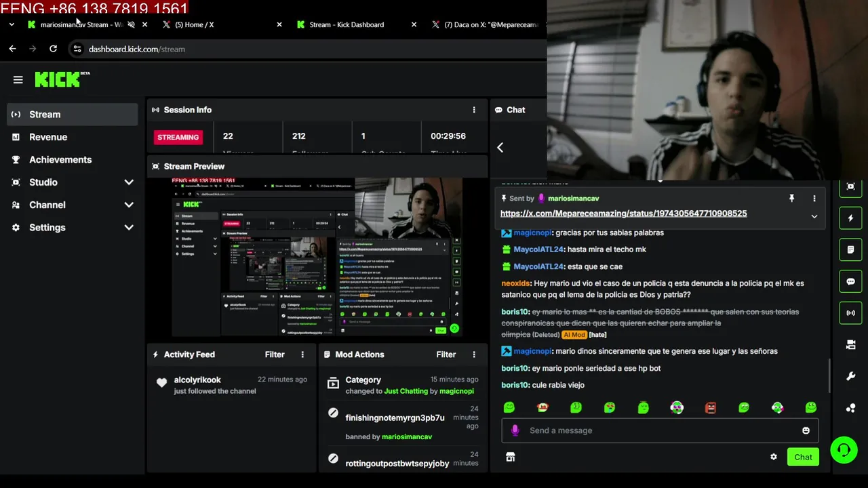Click the finishingnotemyrgn3pb7u banned user entry
This screenshot has width=868, height=488.
click(x=395, y=418)
